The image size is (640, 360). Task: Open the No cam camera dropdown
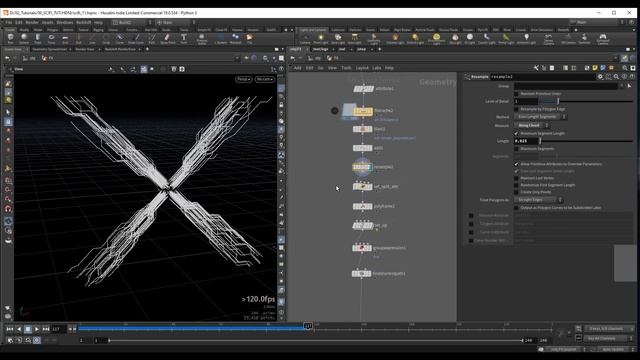tap(264, 79)
